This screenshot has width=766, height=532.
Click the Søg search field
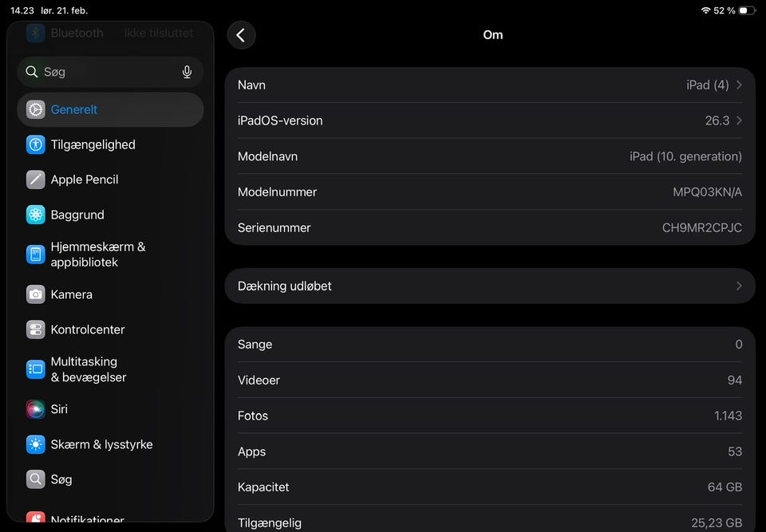coord(104,72)
